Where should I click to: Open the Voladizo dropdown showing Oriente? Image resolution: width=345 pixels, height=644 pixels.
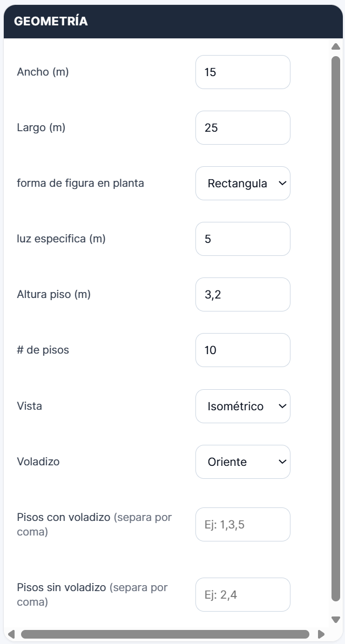(x=242, y=462)
